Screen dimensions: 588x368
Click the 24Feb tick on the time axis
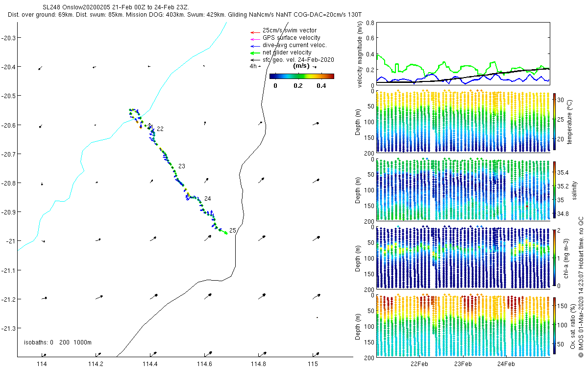click(506, 364)
